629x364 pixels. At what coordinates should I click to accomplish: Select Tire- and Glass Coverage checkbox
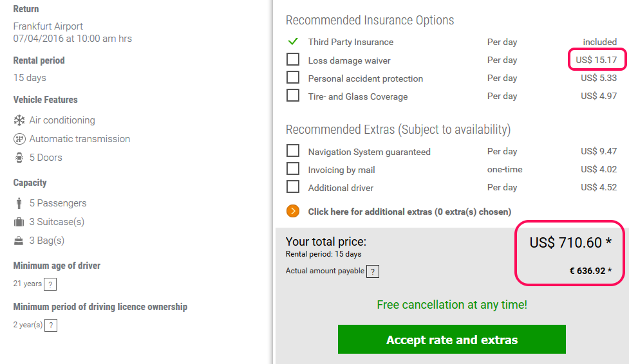pos(293,96)
